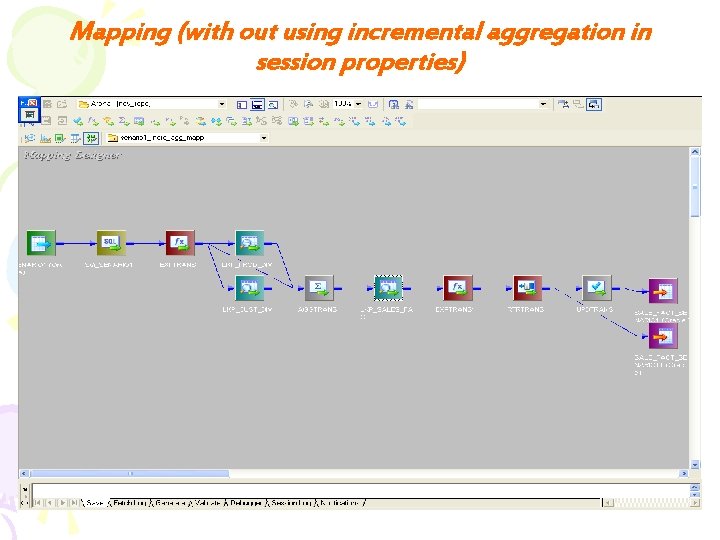Switch to the Session Log tab
This screenshot has height=540, width=720.
pyautogui.click(x=291, y=503)
